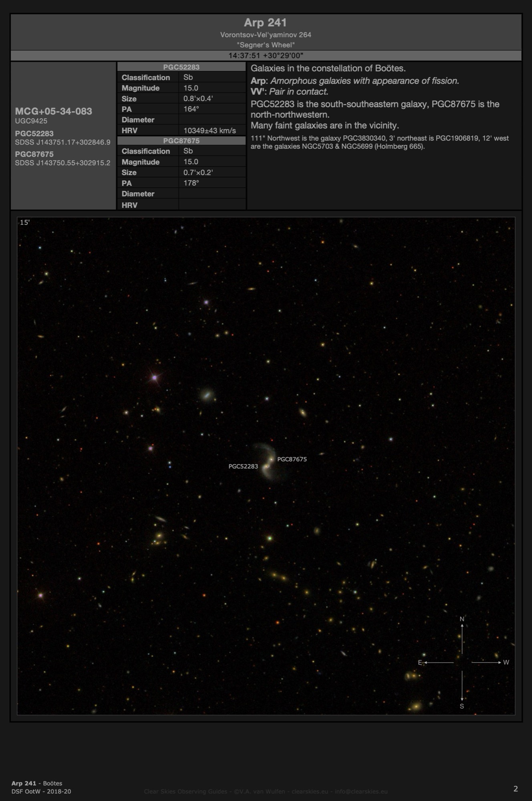This screenshot has height=801, width=532.
Task: Click the north arrow of the compass
Action: pyautogui.click(x=462, y=637)
